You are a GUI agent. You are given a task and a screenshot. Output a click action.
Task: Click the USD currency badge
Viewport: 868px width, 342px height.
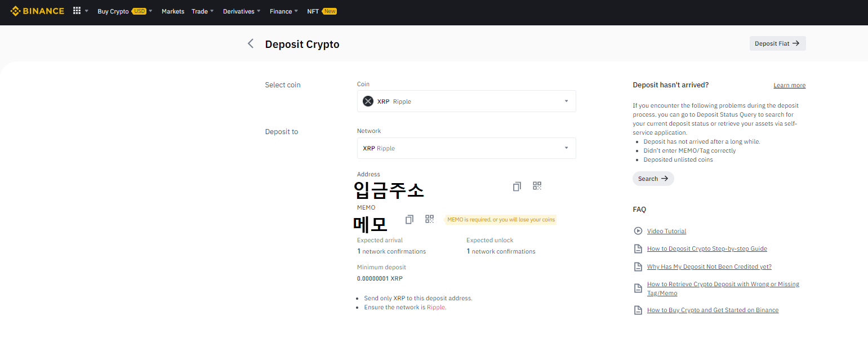(x=139, y=11)
